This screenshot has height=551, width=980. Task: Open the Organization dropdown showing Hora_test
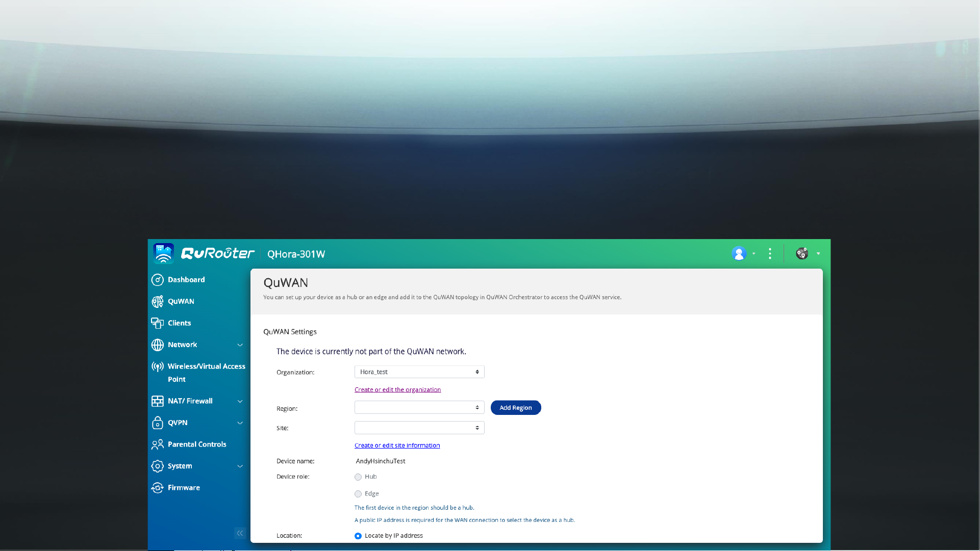click(419, 372)
